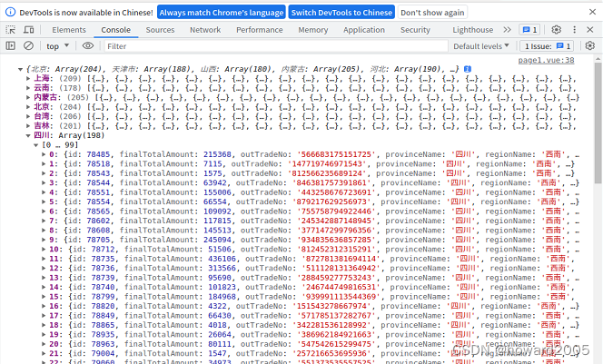
Task: Expand object 21 with id 79004
Action: (x=44, y=353)
